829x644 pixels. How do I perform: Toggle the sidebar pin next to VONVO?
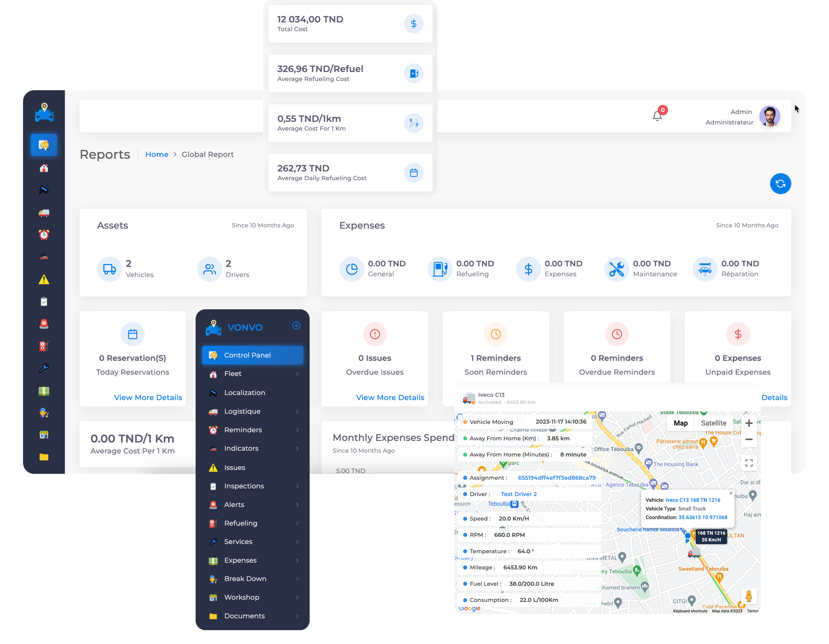coord(296,325)
